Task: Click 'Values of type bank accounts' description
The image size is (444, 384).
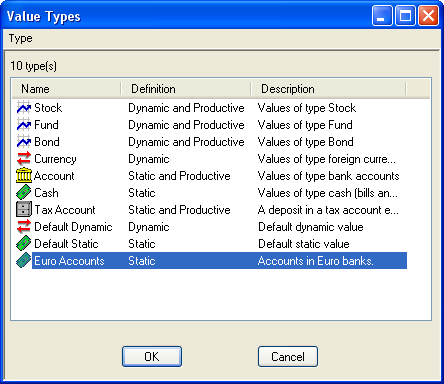Action: coord(329,176)
